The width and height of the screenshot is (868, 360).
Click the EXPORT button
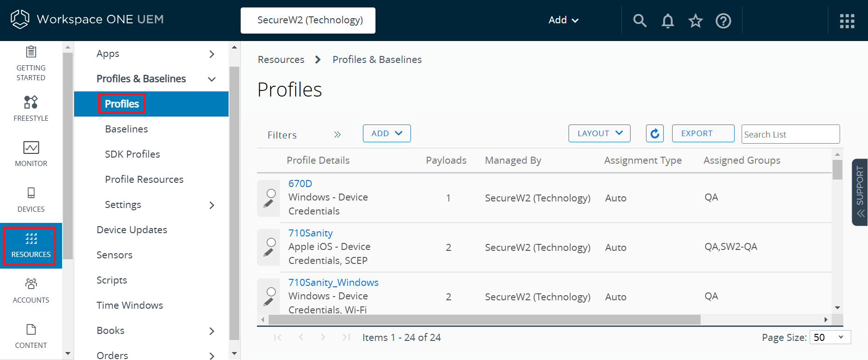pyautogui.click(x=703, y=133)
